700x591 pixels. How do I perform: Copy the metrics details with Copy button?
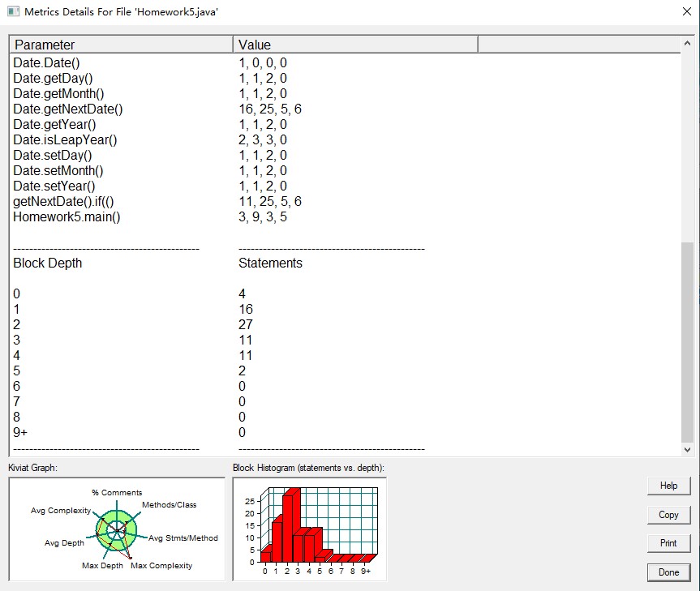668,515
